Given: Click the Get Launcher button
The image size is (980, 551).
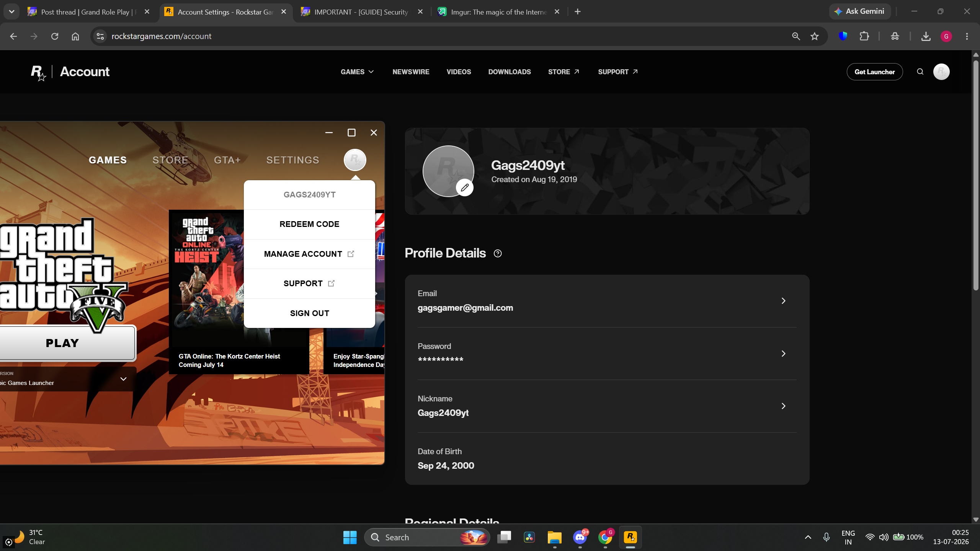Looking at the screenshot, I should click(875, 72).
